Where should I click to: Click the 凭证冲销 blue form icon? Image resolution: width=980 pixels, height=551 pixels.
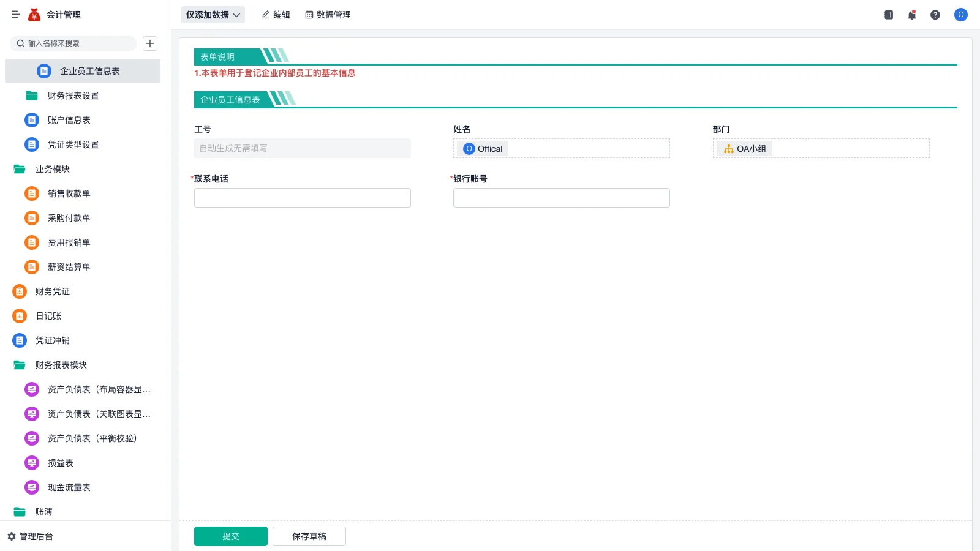point(20,340)
